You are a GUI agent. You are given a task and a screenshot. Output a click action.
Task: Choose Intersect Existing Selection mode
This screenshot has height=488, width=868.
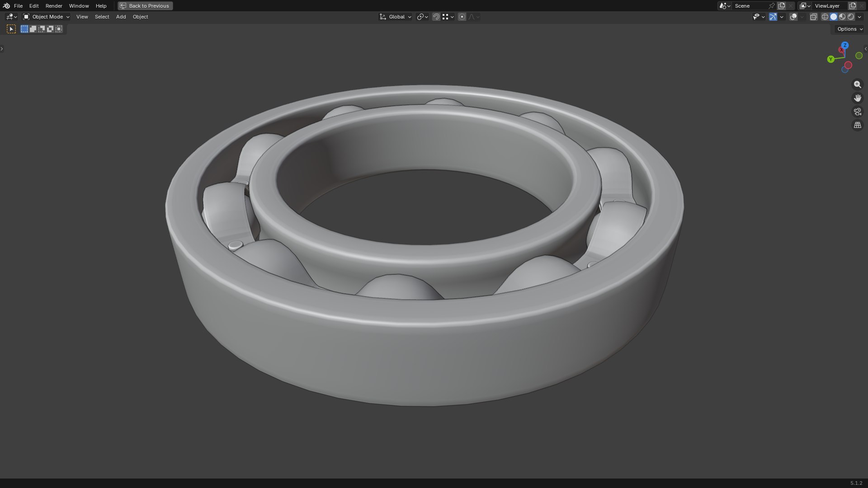coord(59,29)
